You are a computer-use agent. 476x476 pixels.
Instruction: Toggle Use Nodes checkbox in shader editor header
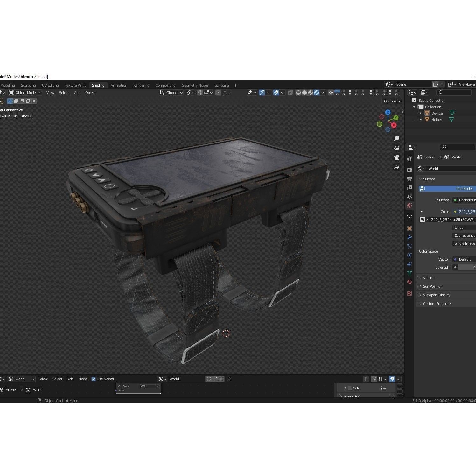point(94,379)
